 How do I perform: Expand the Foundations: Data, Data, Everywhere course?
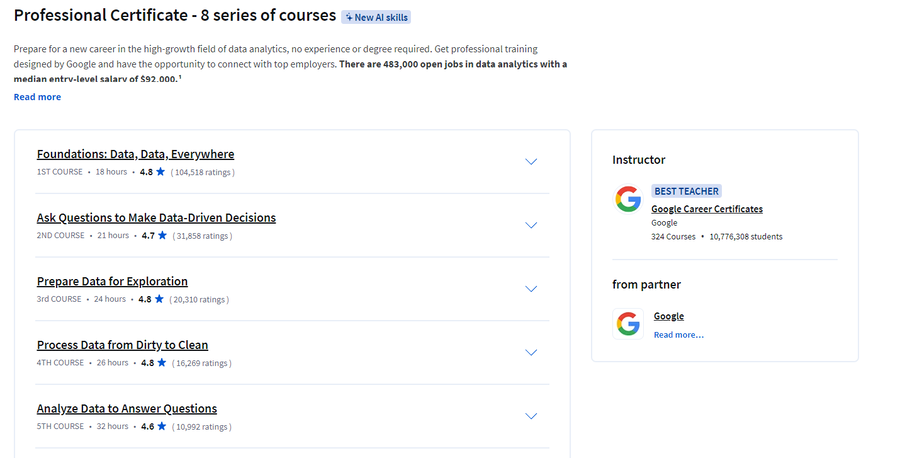531,162
